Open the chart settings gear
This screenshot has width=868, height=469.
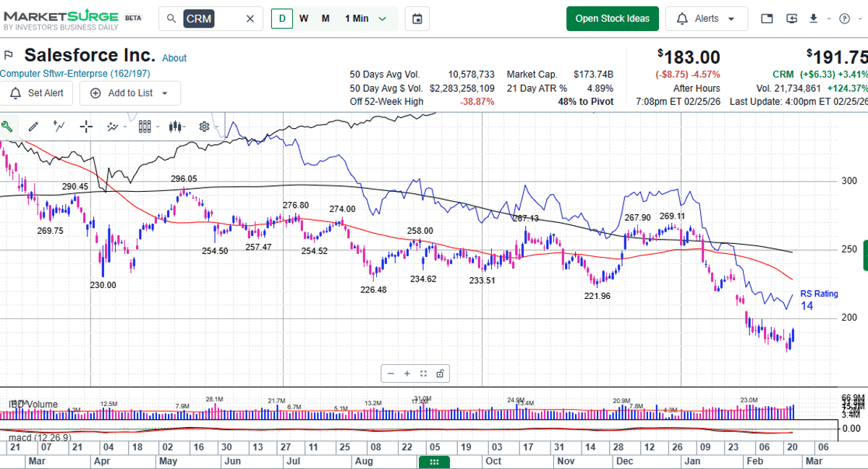point(203,126)
